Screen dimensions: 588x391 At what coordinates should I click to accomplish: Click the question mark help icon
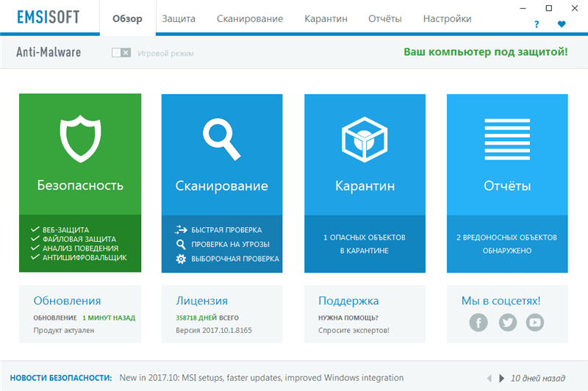tap(537, 24)
